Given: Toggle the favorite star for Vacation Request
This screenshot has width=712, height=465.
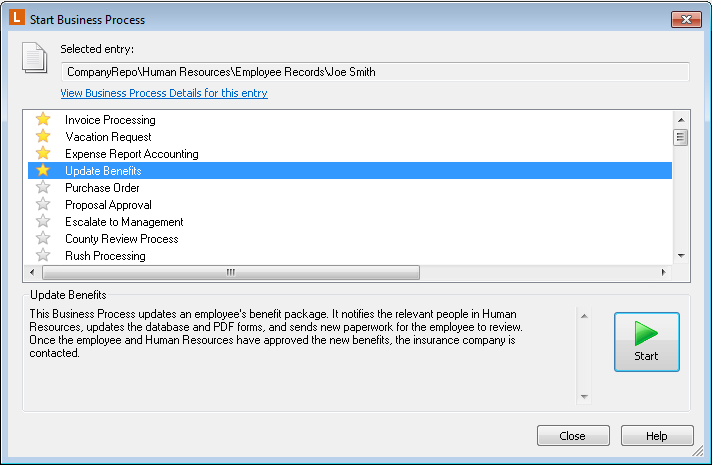Looking at the screenshot, I should pyautogui.click(x=43, y=137).
